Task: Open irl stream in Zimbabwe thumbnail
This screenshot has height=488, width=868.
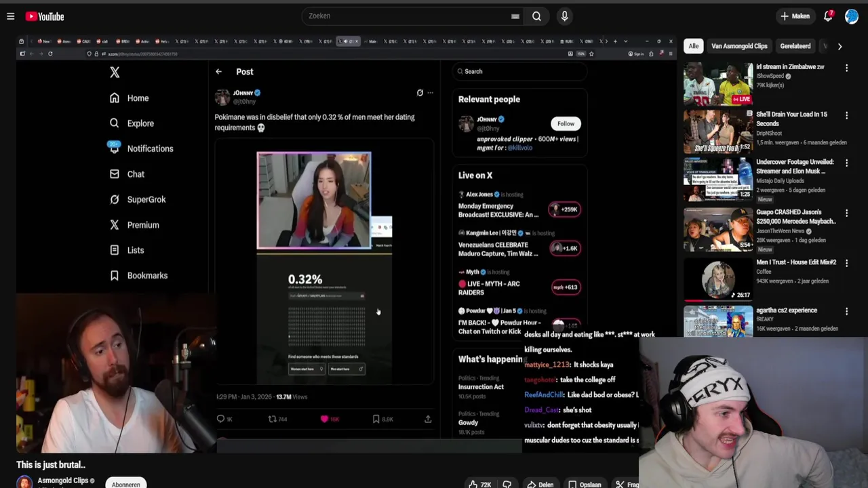Action: click(718, 84)
